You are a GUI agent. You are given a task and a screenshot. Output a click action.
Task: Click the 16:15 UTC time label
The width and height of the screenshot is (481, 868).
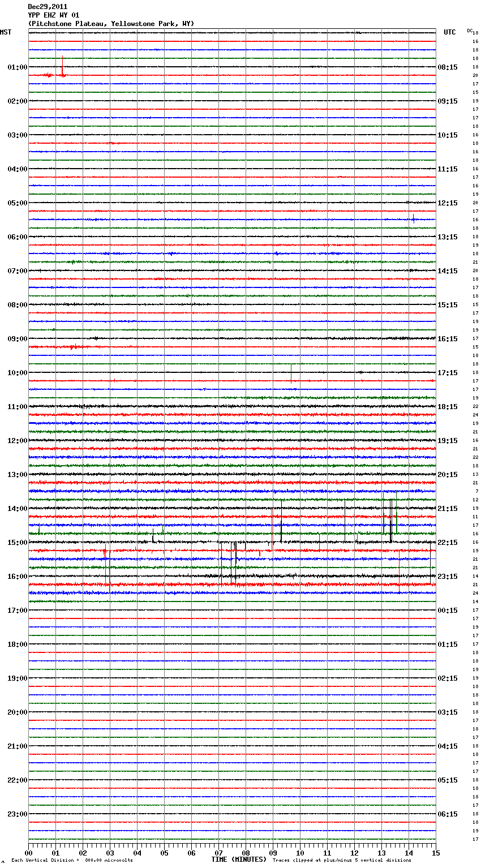click(448, 339)
